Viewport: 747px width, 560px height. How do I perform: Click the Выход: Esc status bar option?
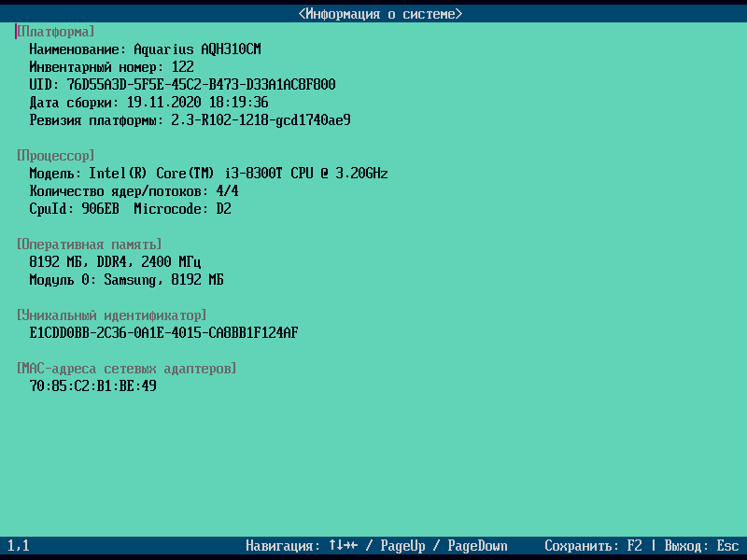(x=701, y=546)
